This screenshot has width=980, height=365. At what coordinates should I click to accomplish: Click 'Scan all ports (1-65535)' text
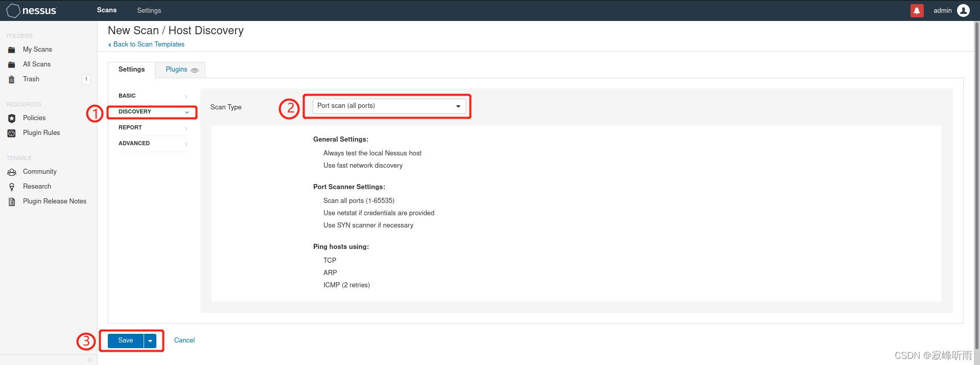[359, 201]
